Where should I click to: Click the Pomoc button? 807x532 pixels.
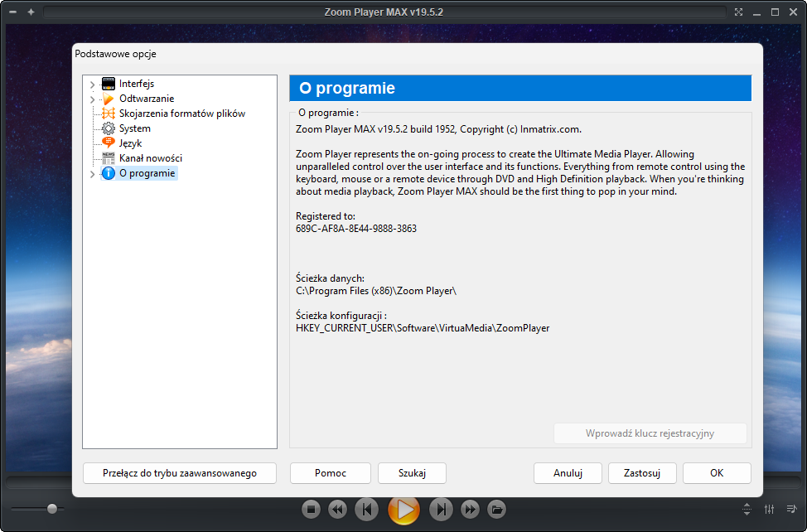(331, 473)
